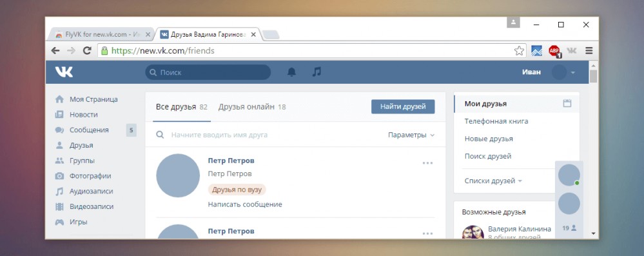This screenshot has width=644, height=256.
Task: Open Фотографии in left menu
Action: tap(90, 176)
